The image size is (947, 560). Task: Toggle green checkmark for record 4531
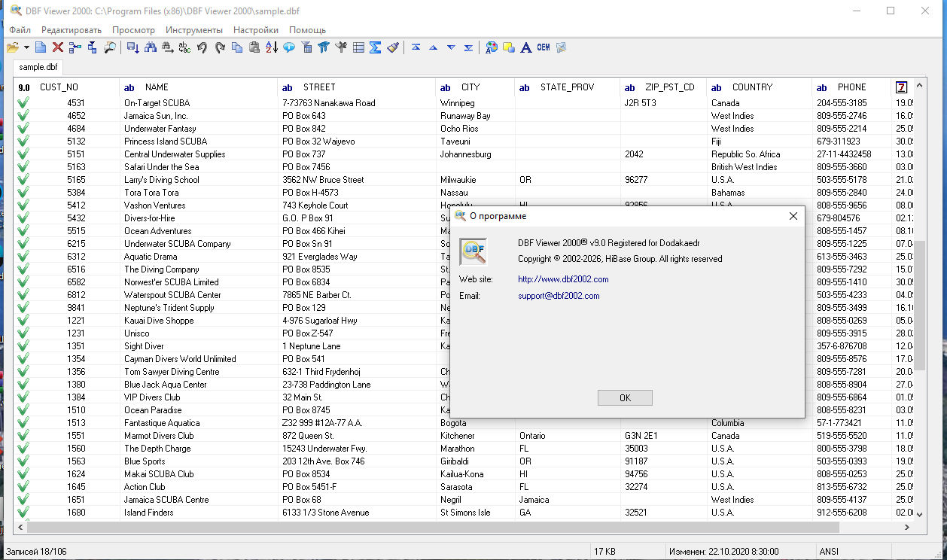(x=23, y=103)
